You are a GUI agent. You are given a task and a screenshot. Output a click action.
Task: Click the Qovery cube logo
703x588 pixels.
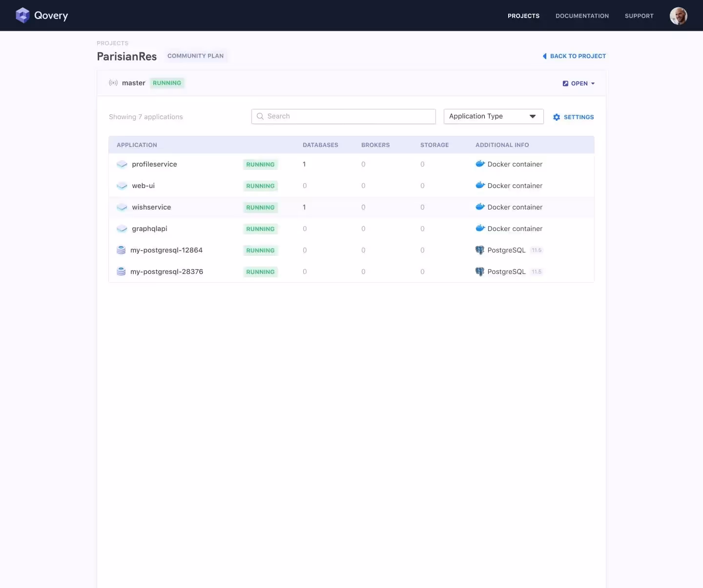(x=22, y=15)
